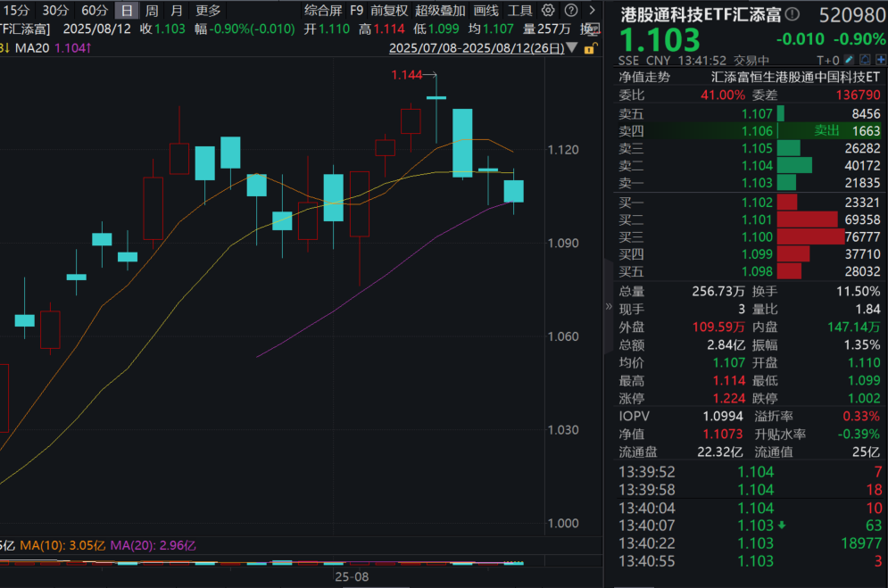Switch to 60分 period tab
This screenshot has width=888, height=588.
click(x=95, y=11)
